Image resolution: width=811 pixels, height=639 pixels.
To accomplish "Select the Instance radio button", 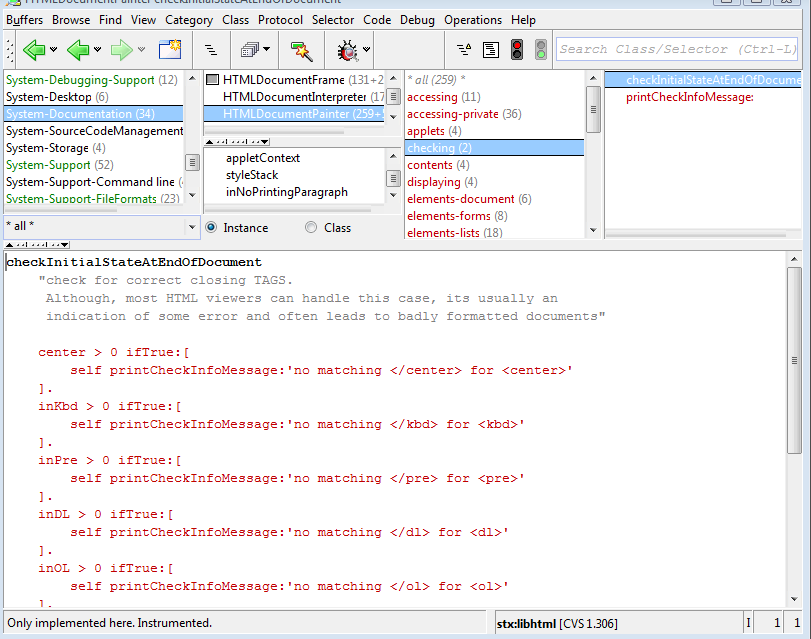I will click(211, 228).
